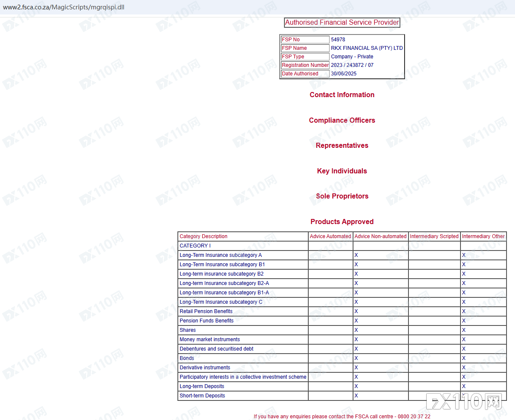Viewport: 515px width, 420px height.
Task: Click the FX110 watermark logo at the bottom right
Action: click(x=464, y=402)
